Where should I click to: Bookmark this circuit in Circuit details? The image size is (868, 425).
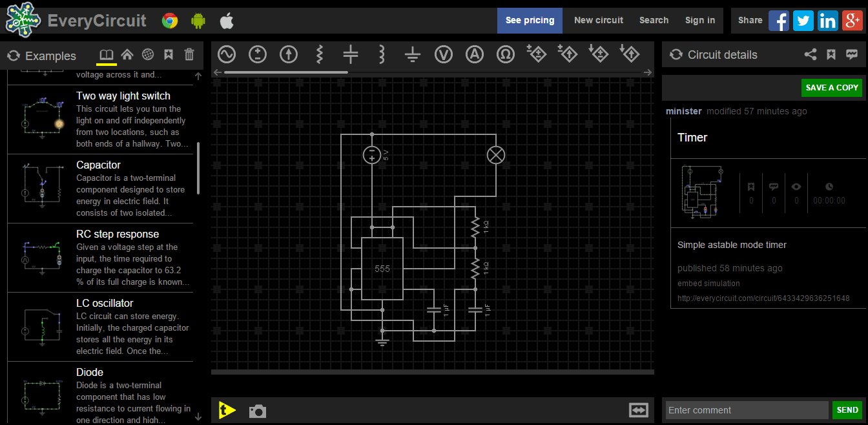coord(831,54)
